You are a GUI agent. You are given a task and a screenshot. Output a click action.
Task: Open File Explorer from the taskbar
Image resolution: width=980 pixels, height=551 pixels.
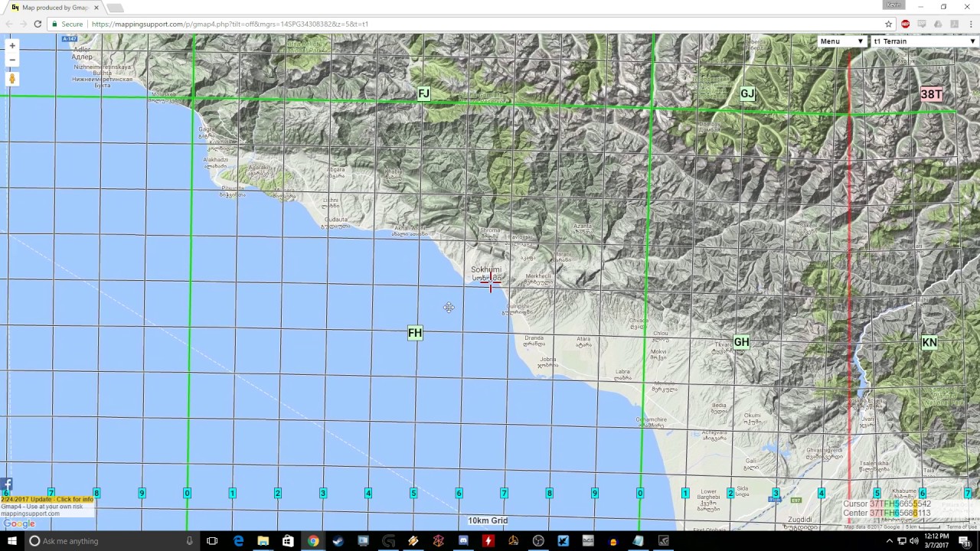tap(263, 541)
